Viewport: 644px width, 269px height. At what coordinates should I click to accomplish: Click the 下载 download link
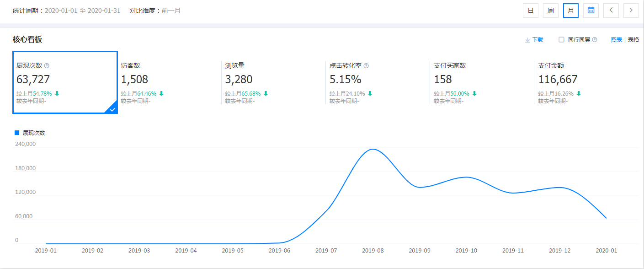(x=538, y=40)
